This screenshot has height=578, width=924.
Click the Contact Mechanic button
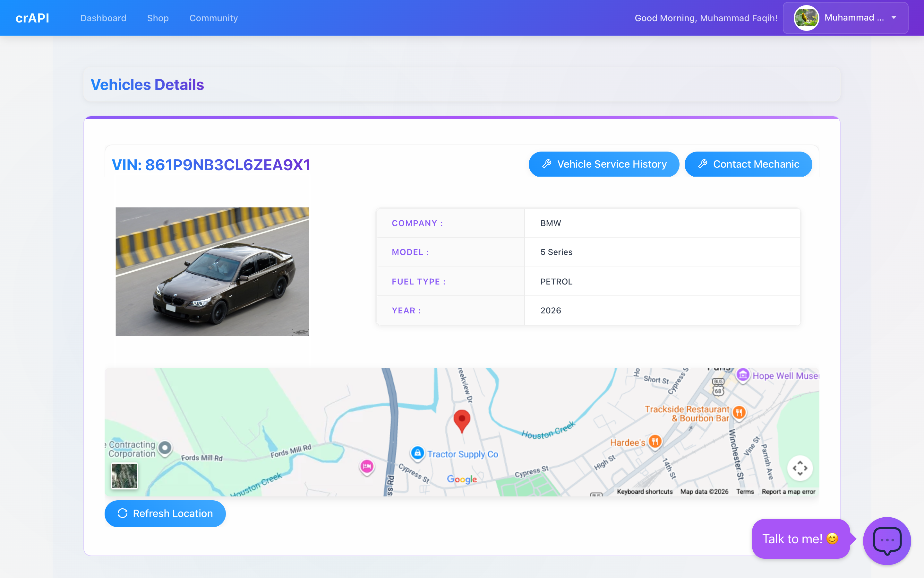[x=748, y=164]
